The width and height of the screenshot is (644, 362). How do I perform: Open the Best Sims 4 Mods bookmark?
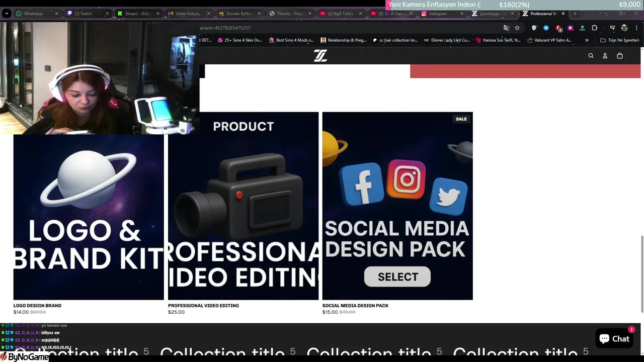pos(292,40)
